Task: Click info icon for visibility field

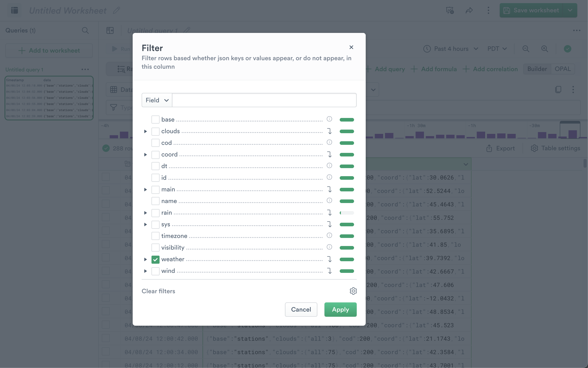Action: (x=329, y=247)
